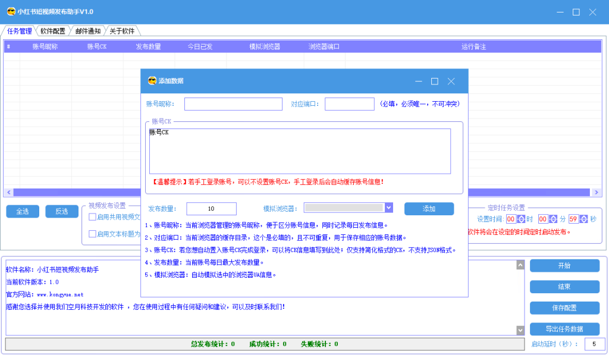Click the 保存配置 button

[564, 308]
